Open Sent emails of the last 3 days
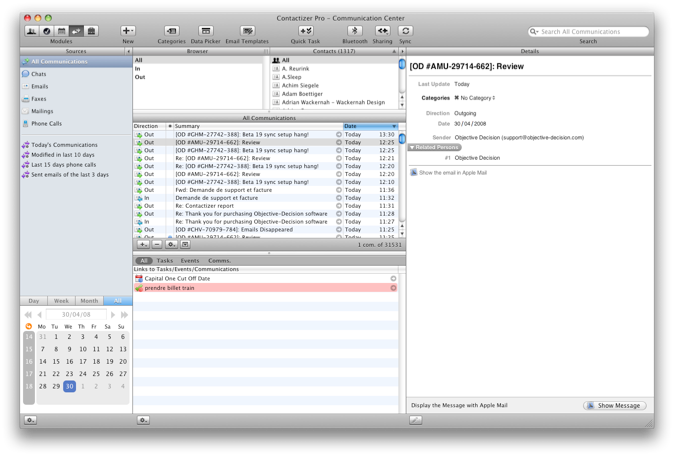 pyautogui.click(x=70, y=174)
